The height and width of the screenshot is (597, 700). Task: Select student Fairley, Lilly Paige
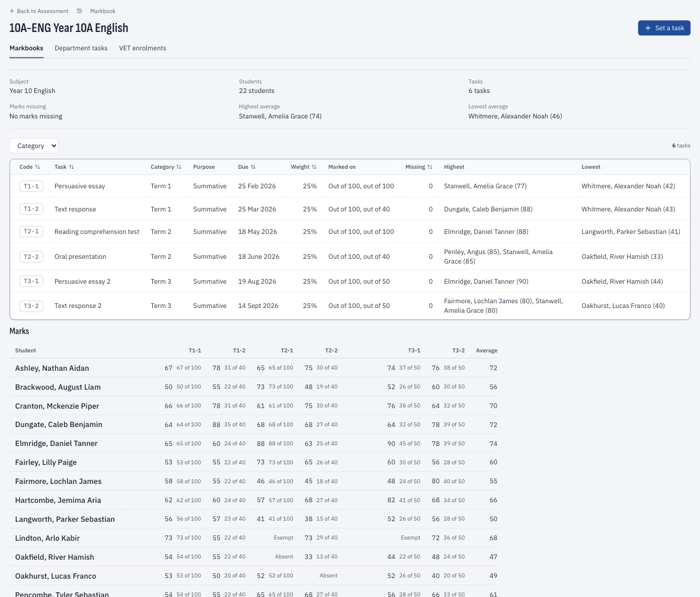point(46,462)
